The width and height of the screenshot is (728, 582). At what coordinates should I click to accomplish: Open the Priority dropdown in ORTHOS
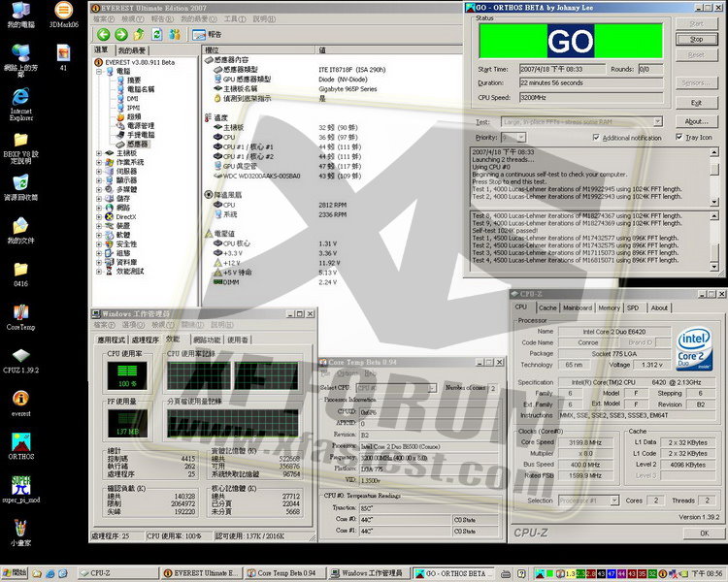click(521, 138)
